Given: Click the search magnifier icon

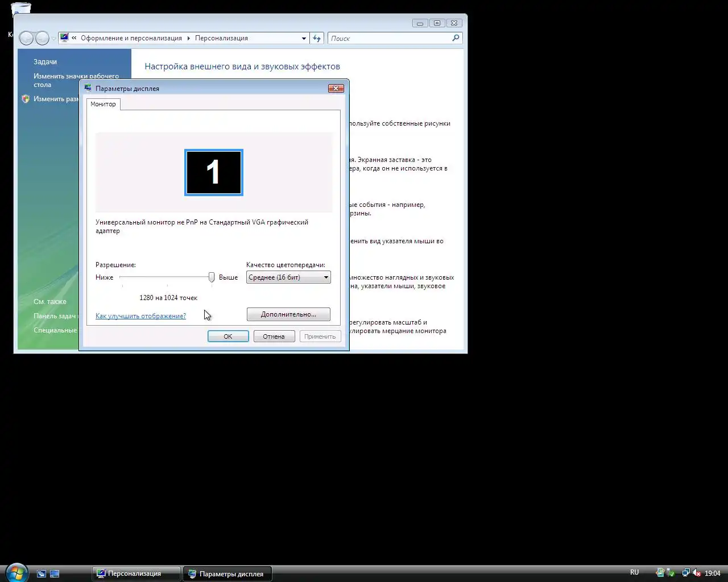Looking at the screenshot, I should (x=456, y=38).
